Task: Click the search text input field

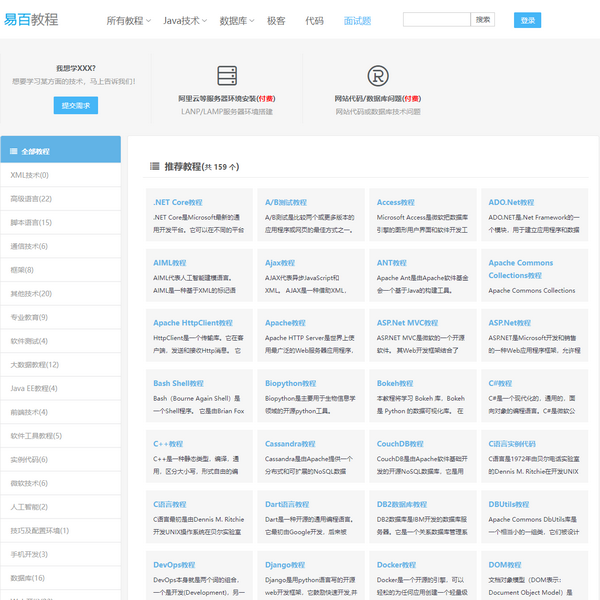Action: pyautogui.click(x=436, y=19)
